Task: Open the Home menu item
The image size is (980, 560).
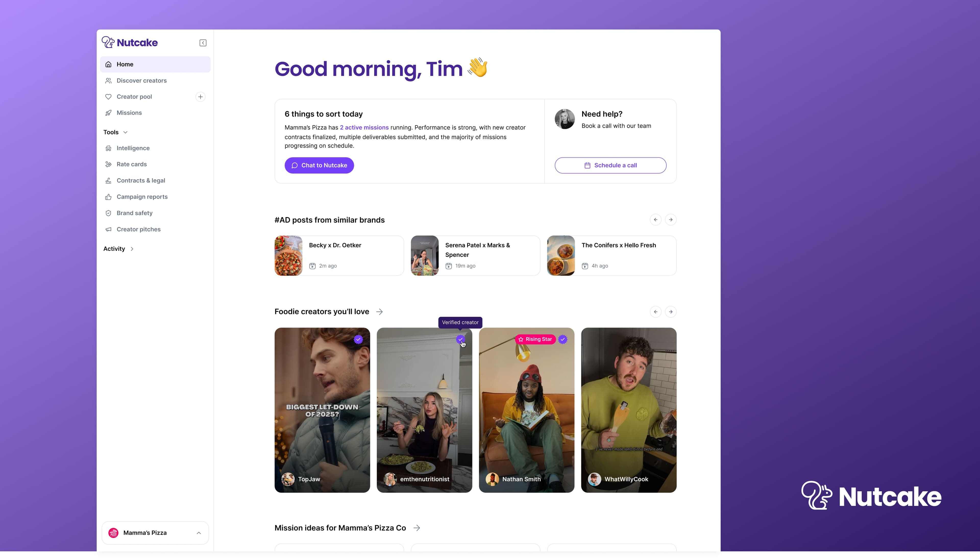Action: 155,64
